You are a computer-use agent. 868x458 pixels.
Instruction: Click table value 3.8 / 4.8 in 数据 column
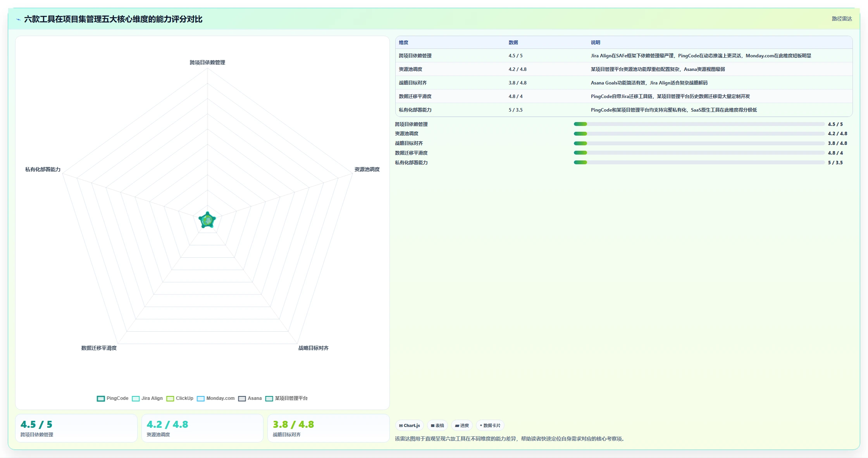(x=517, y=83)
